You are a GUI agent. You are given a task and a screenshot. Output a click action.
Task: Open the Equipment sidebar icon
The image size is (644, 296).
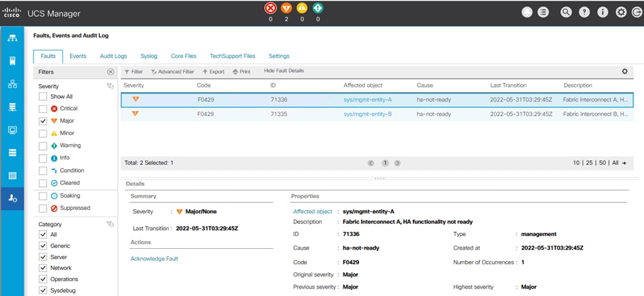tap(13, 38)
